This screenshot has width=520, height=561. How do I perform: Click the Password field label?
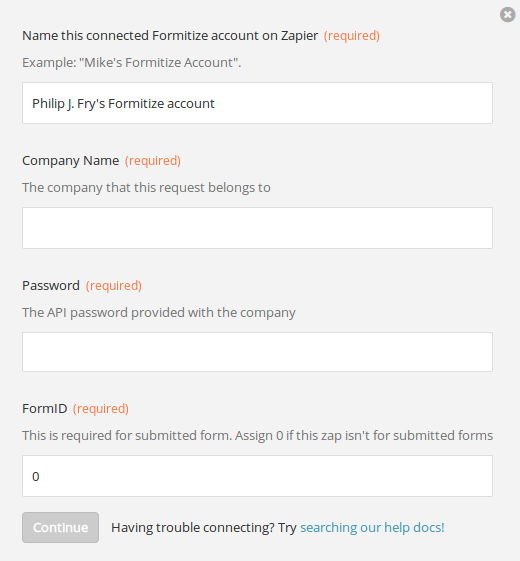click(51, 286)
